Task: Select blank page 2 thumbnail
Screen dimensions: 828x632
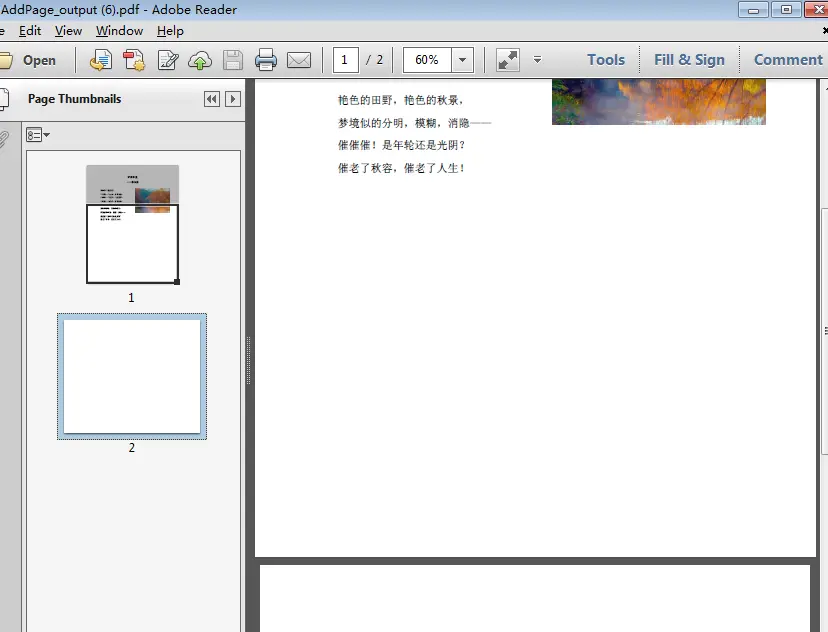Action: click(x=132, y=376)
